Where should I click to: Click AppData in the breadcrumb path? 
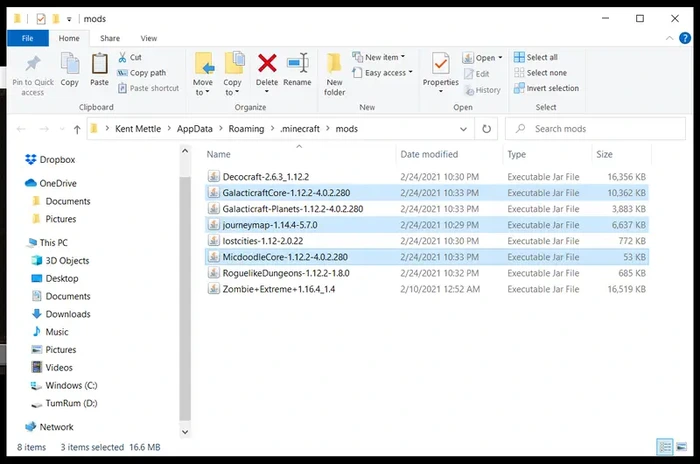pos(195,129)
